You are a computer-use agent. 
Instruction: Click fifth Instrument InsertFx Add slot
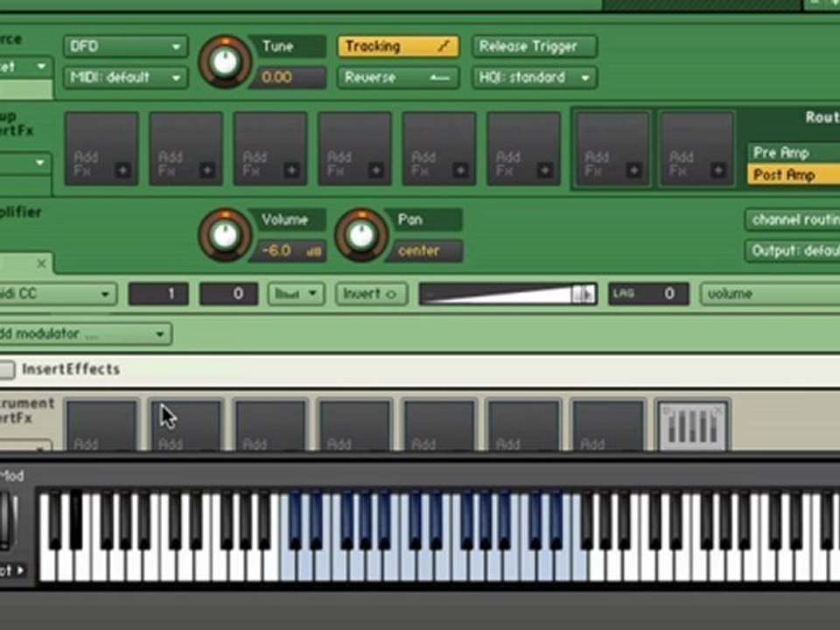coord(439,426)
